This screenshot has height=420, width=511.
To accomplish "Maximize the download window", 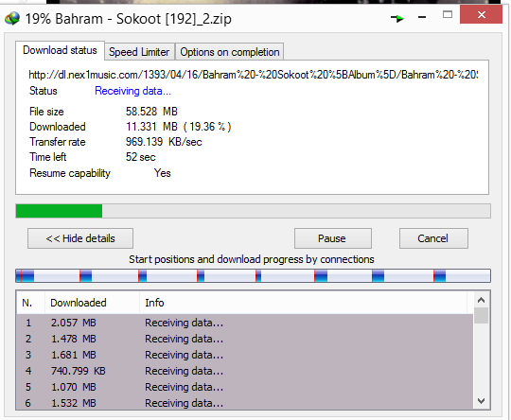I will 448,15.
